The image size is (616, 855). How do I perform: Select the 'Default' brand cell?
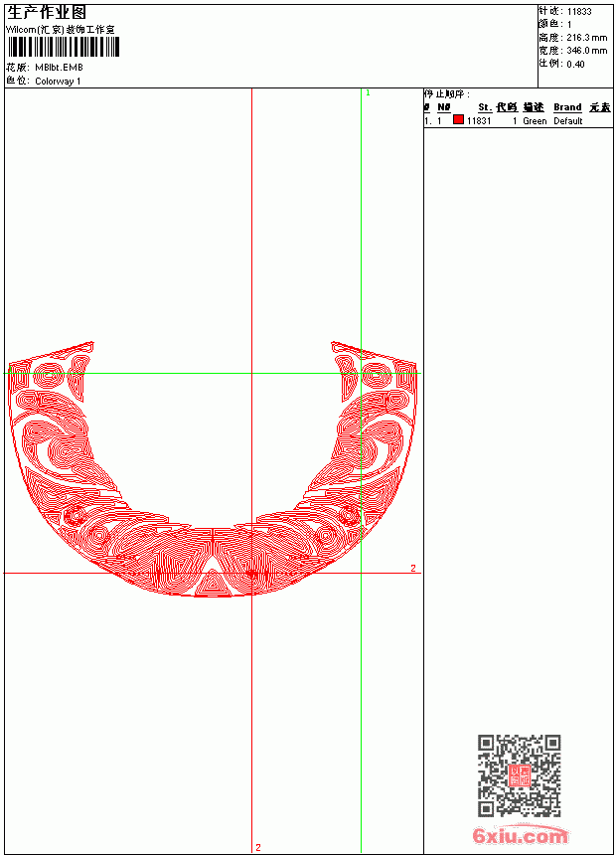(568, 121)
